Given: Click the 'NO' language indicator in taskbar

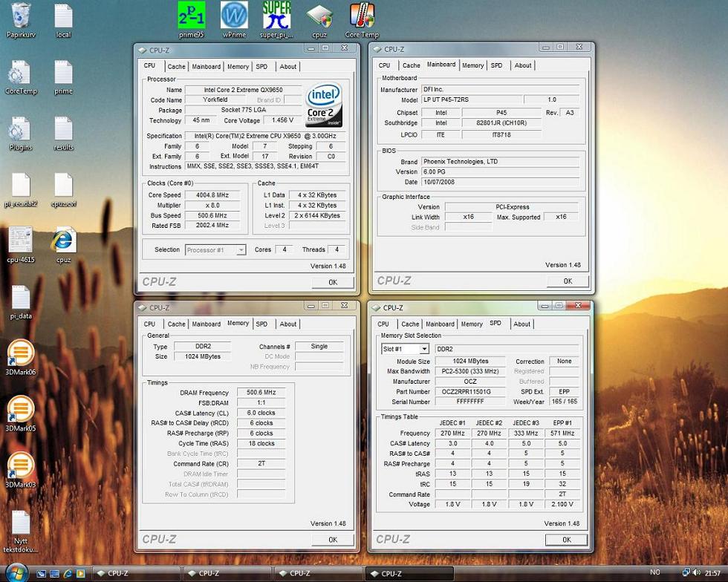Looking at the screenshot, I should (654, 572).
